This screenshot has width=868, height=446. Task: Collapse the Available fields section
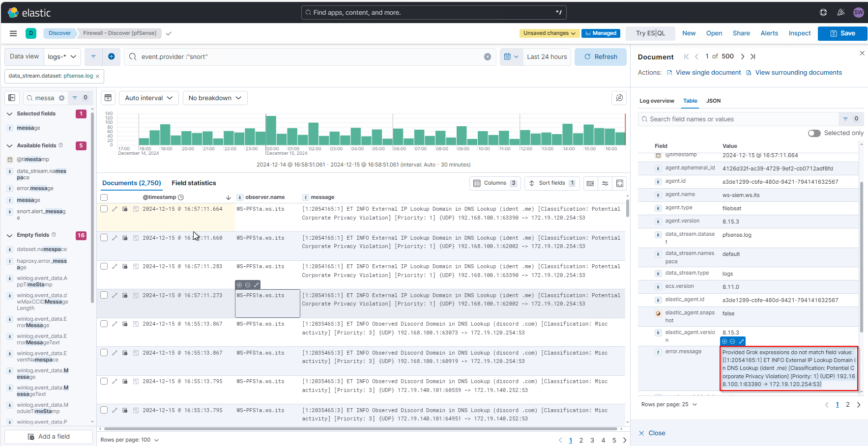click(9, 146)
